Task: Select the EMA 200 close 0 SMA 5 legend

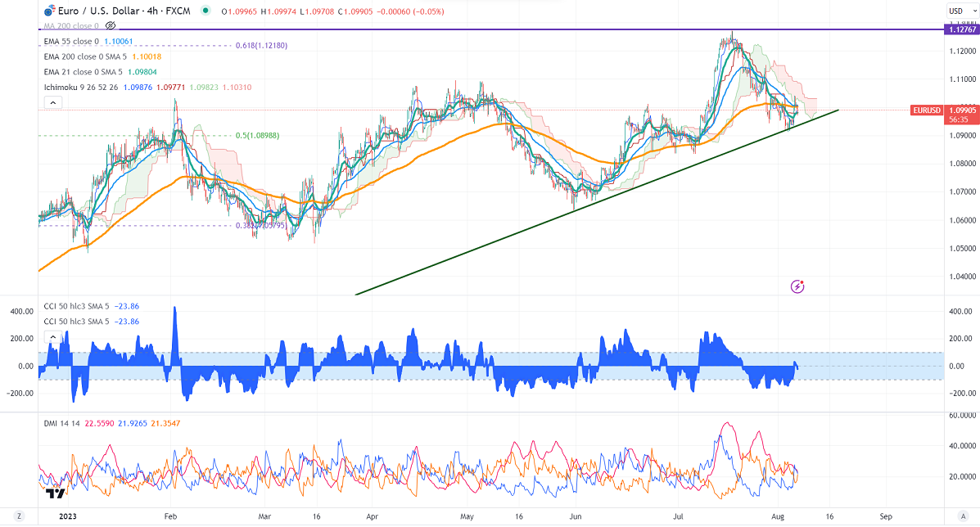Action: (85, 56)
